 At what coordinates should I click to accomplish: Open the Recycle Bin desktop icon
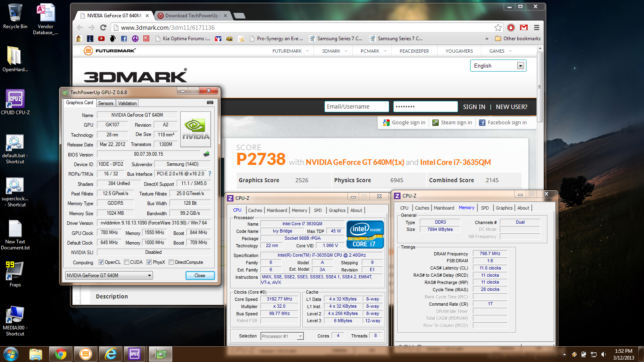[15, 16]
